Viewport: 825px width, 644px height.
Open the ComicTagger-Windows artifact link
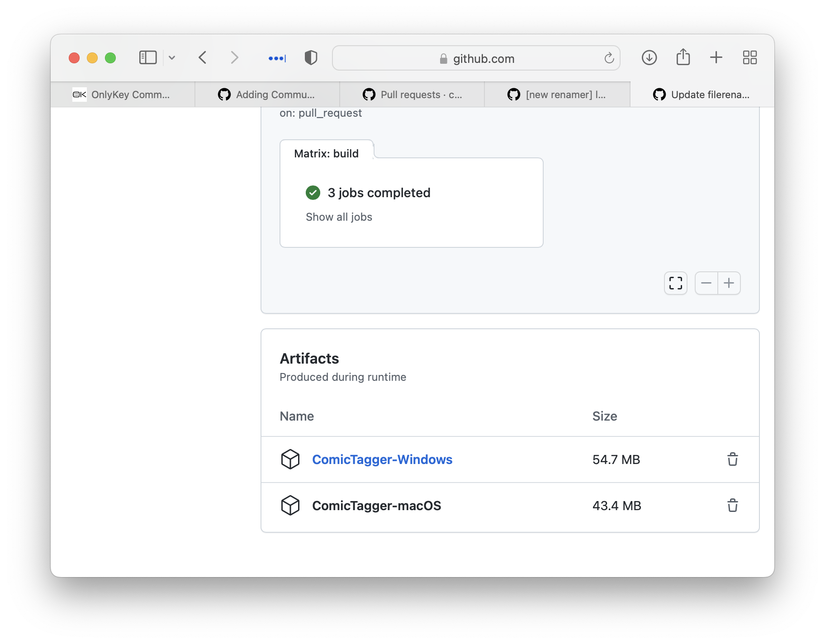[382, 459]
